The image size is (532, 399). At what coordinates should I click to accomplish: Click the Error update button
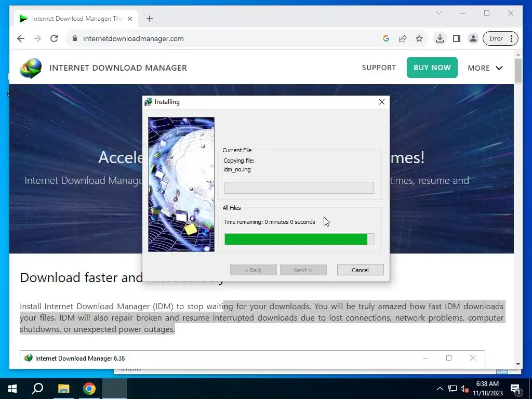(496, 38)
